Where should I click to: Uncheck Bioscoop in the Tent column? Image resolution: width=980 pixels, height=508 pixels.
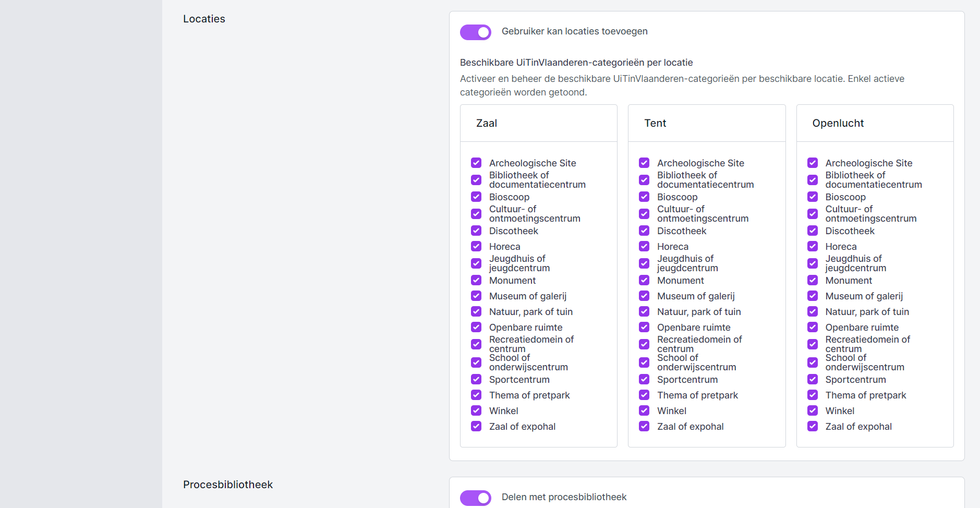click(644, 197)
